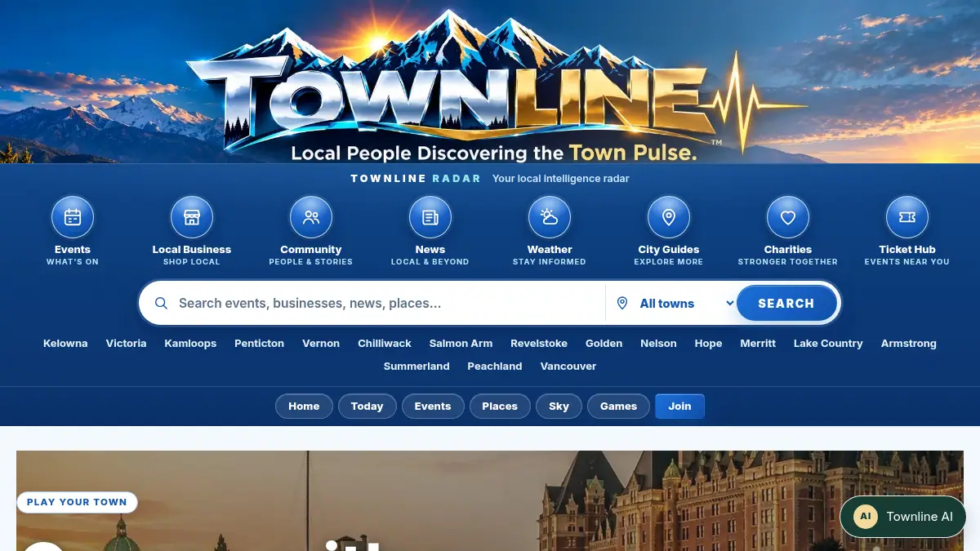Image resolution: width=980 pixels, height=551 pixels.
Task: Select the Golden town link
Action: coord(604,343)
